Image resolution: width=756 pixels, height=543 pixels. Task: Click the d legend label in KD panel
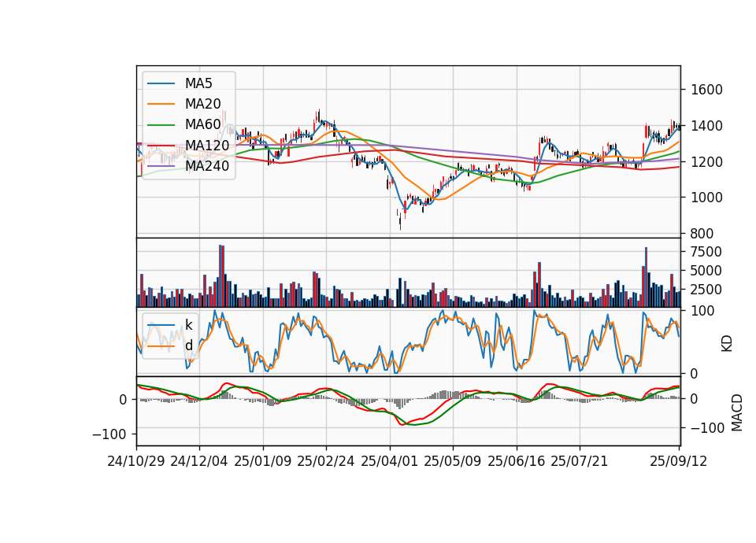188,345
